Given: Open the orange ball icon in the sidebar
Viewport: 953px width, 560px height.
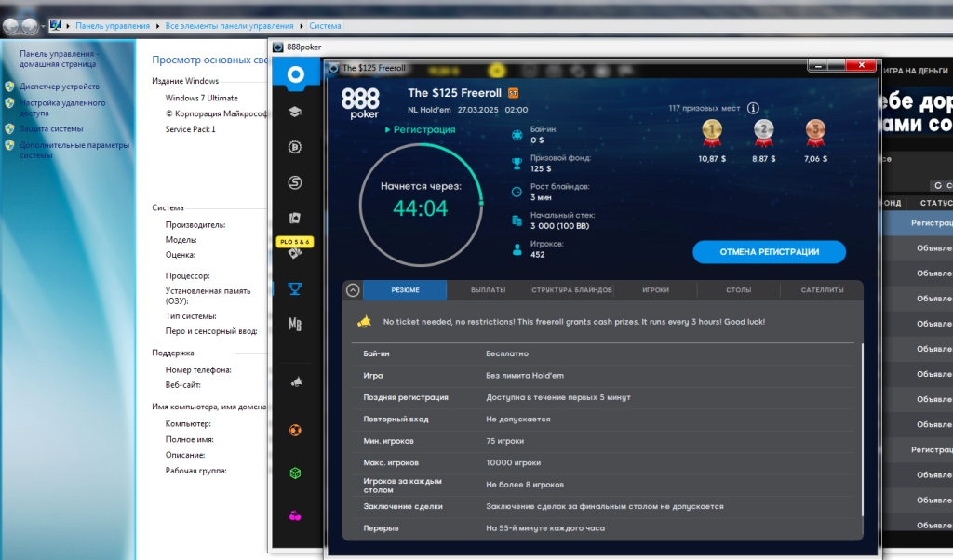Looking at the screenshot, I should coord(295,431).
